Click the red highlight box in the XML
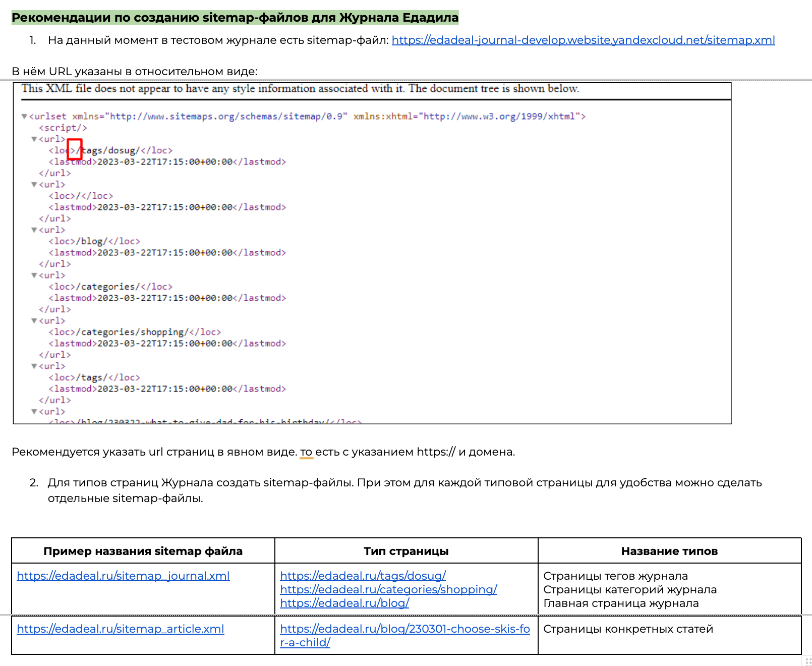The width and height of the screenshot is (812, 666). point(75,149)
